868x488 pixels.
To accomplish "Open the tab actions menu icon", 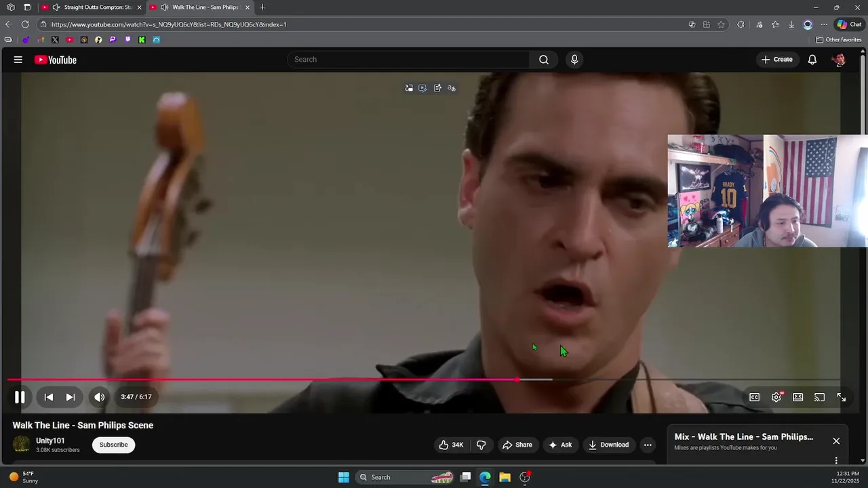I will (27, 7).
